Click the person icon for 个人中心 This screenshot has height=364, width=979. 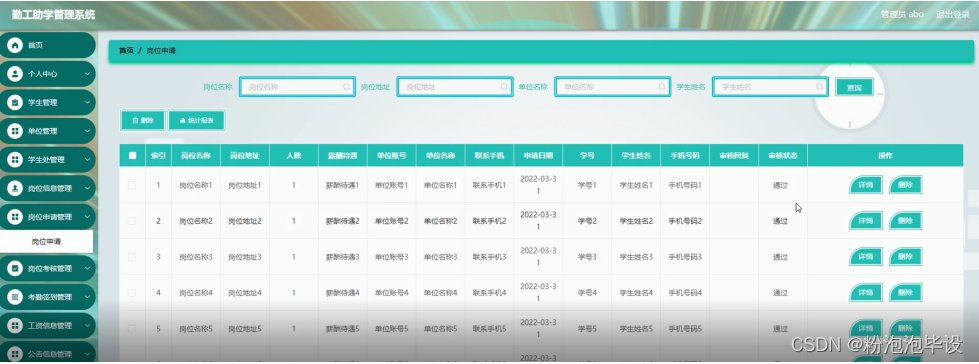tap(15, 74)
